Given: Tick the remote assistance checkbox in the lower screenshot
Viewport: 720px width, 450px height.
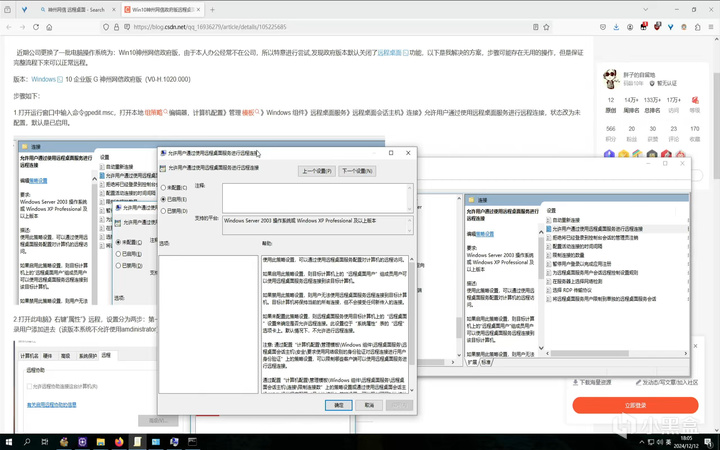Looking at the screenshot, I should coord(29,386).
